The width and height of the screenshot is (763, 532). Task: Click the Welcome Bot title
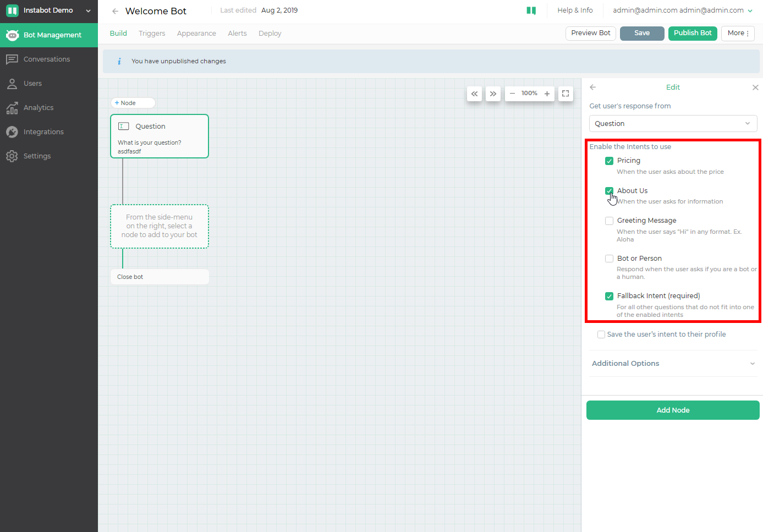pyautogui.click(x=156, y=11)
